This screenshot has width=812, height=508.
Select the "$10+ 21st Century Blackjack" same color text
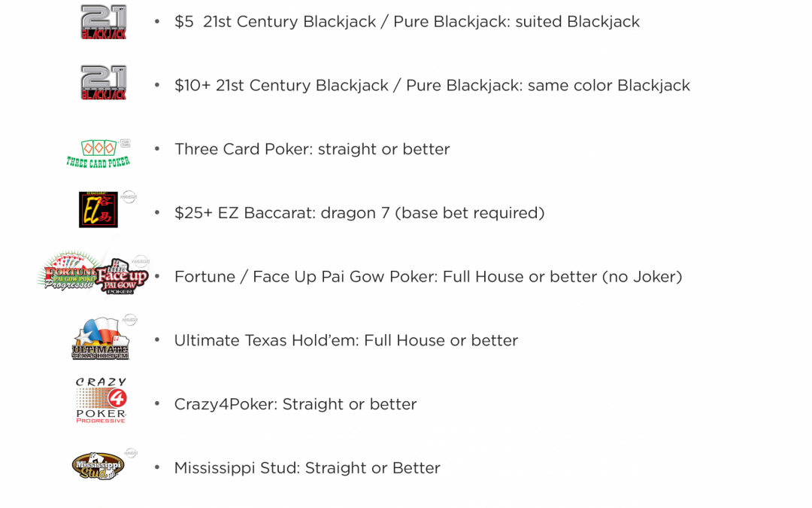tap(432, 86)
